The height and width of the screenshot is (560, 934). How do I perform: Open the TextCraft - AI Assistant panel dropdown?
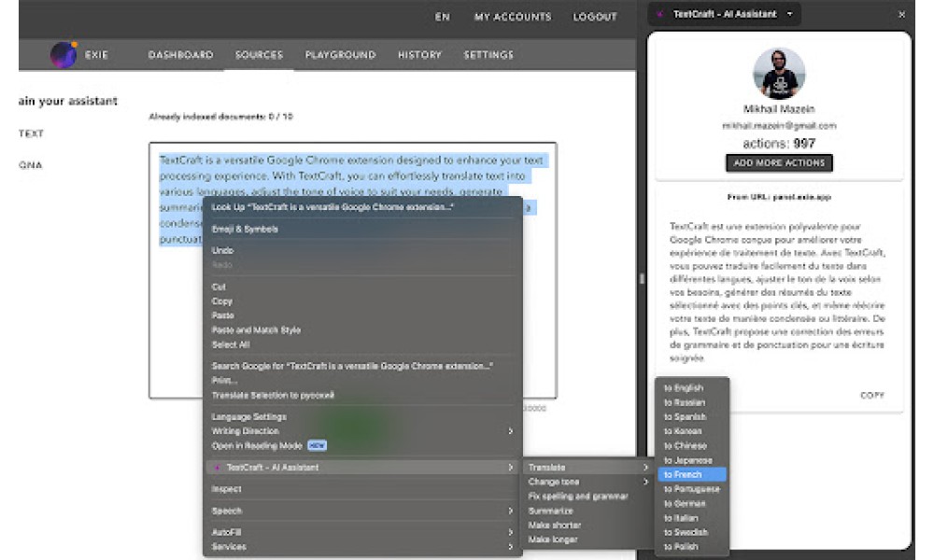pyautogui.click(x=790, y=14)
